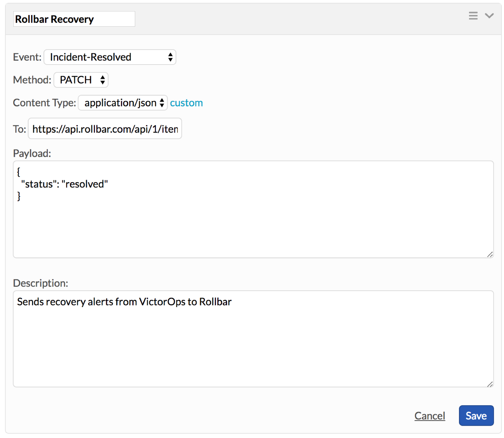Open the Method dropdown showing PATCH
This screenshot has height=438, width=504.
click(x=81, y=80)
